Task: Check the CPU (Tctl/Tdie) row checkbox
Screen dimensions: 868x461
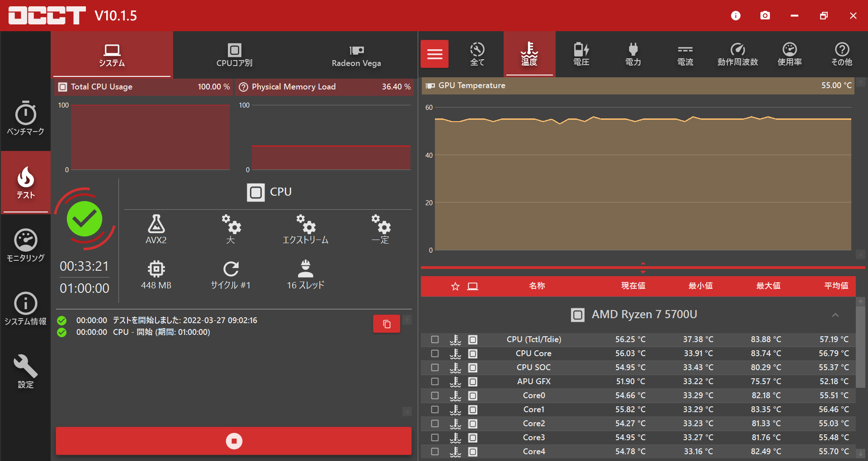Action: (435, 339)
